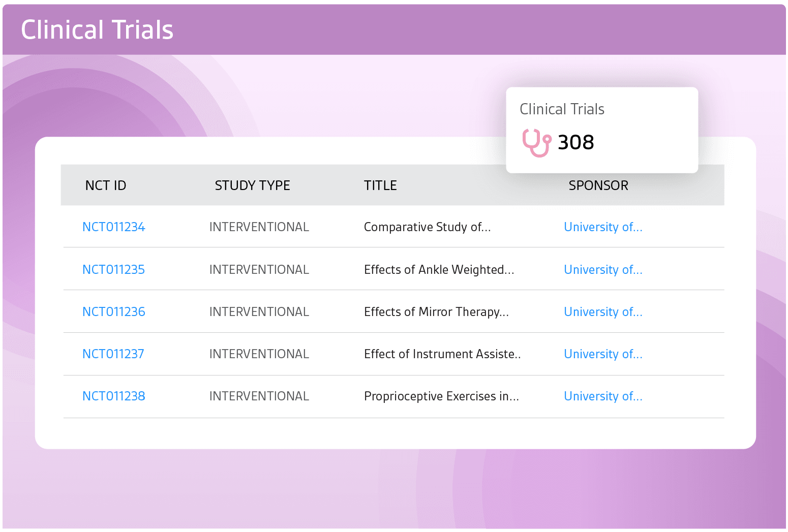Viewport: 788px width, 532px height.
Task: Select title 'Effect of Instrument Assiste..'
Action: [x=442, y=354]
